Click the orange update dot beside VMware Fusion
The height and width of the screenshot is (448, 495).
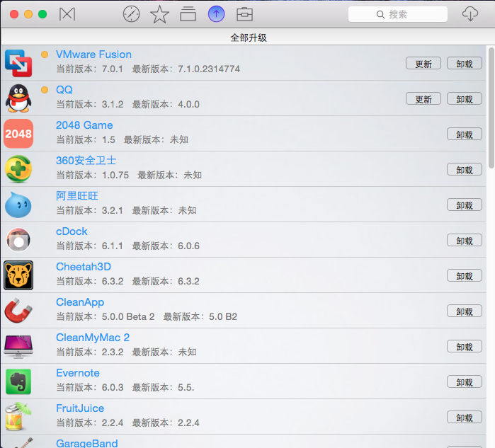(x=45, y=54)
